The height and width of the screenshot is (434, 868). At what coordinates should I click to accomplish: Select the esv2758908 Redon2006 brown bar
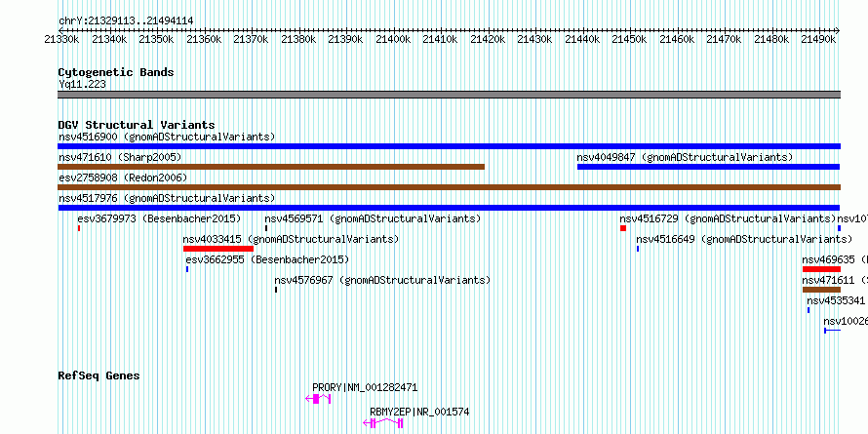pyautogui.click(x=449, y=187)
